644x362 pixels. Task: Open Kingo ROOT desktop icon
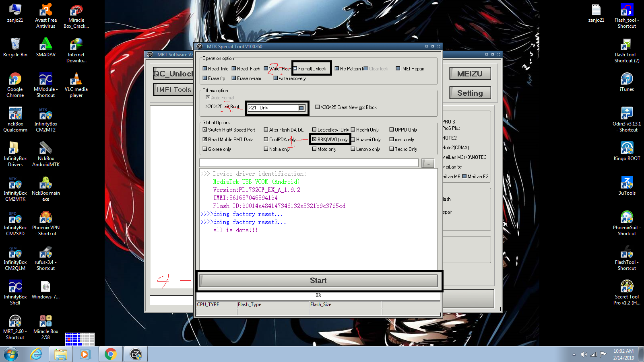[627, 151]
